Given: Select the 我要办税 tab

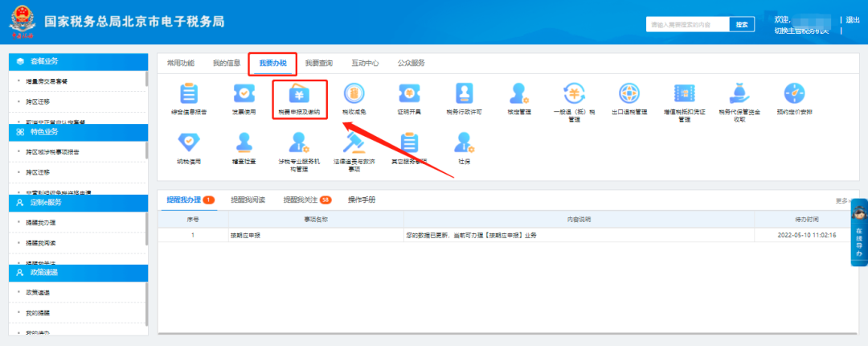Looking at the screenshot, I should (273, 64).
